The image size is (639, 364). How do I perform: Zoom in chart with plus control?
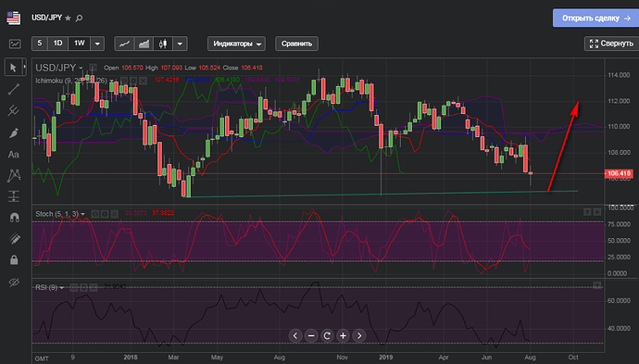point(344,335)
